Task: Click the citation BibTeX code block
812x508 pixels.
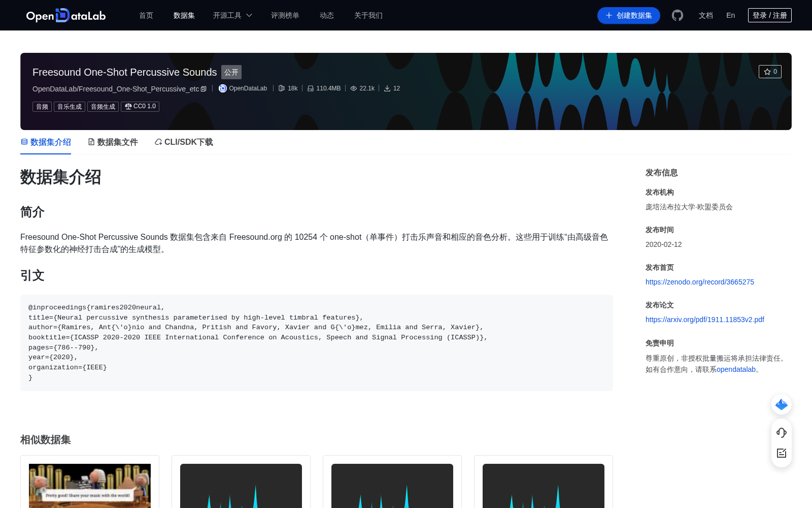Action: 317,343
